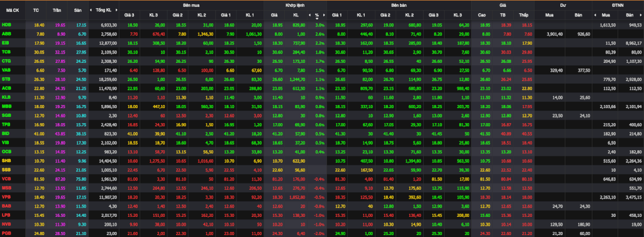
Task: Select stock ticker VAB
Action: (6, 70)
